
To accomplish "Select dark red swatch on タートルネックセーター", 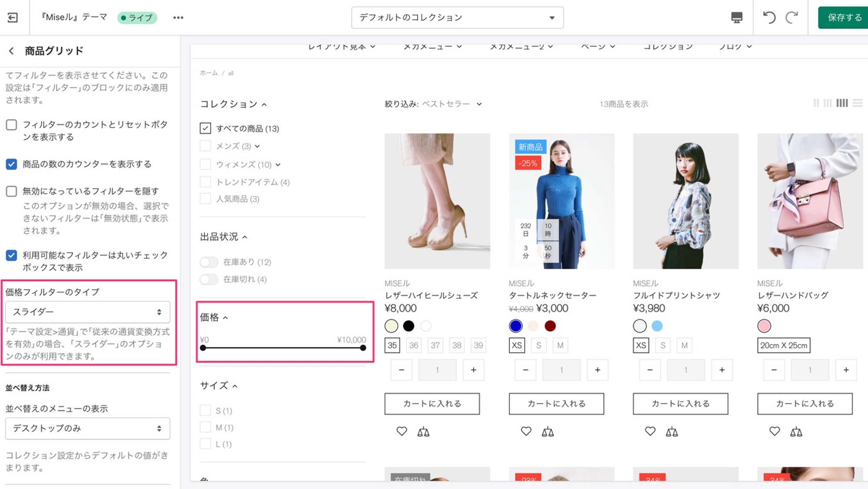I will pos(550,326).
